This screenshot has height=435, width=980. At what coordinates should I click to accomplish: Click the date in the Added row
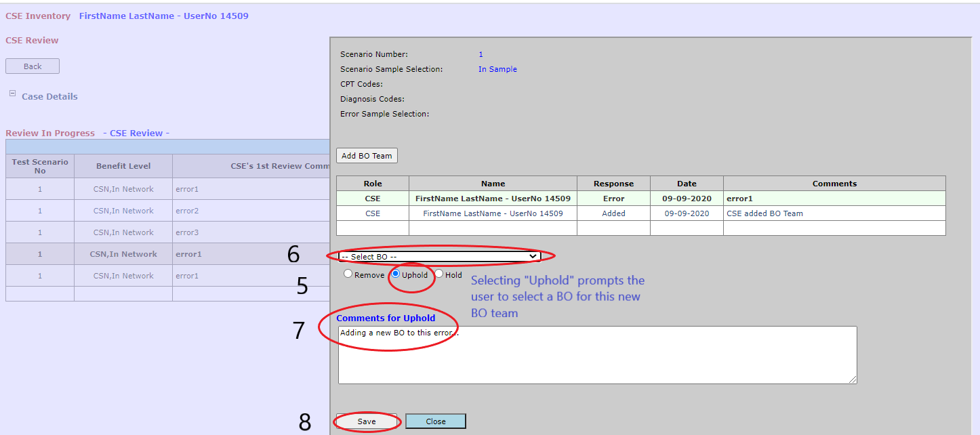tap(687, 213)
